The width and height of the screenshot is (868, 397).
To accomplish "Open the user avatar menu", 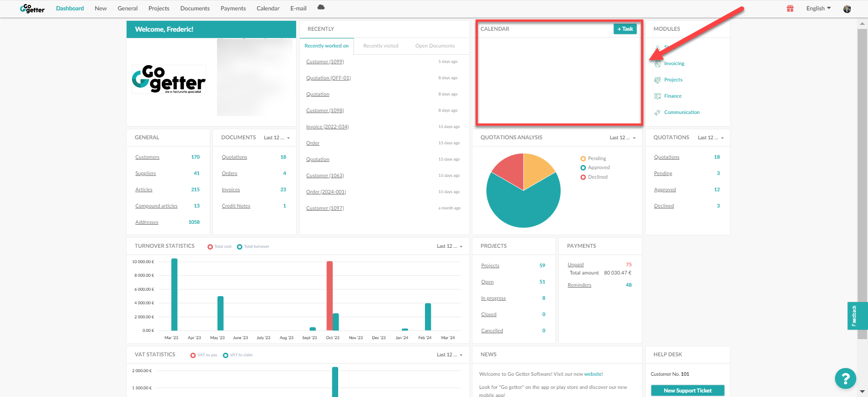I will point(847,9).
